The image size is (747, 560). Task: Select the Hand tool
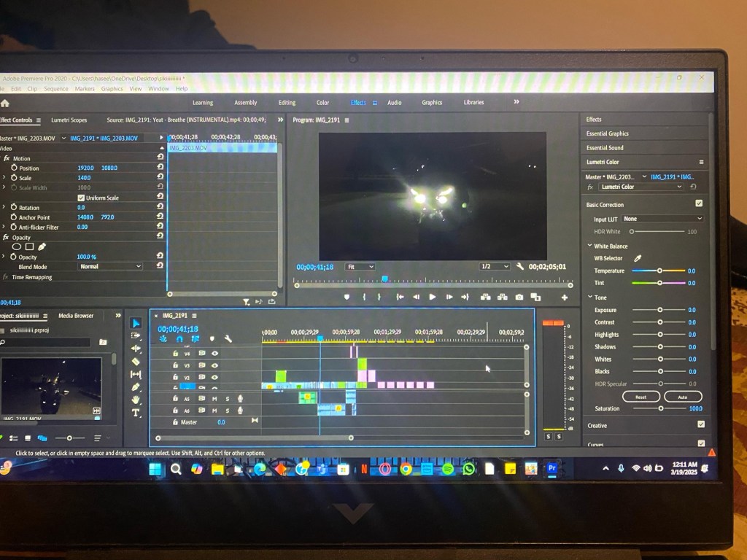(x=136, y=400)
